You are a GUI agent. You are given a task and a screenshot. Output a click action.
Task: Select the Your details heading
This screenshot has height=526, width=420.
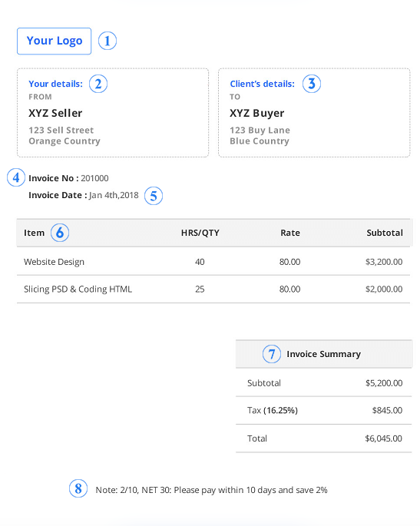pos(56,84)
